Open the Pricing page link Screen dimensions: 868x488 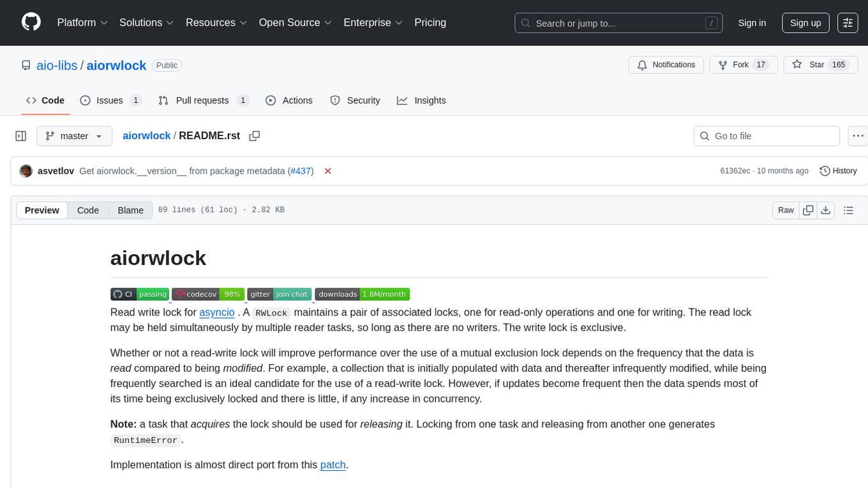pyautogui.click(x=430, y=22)
